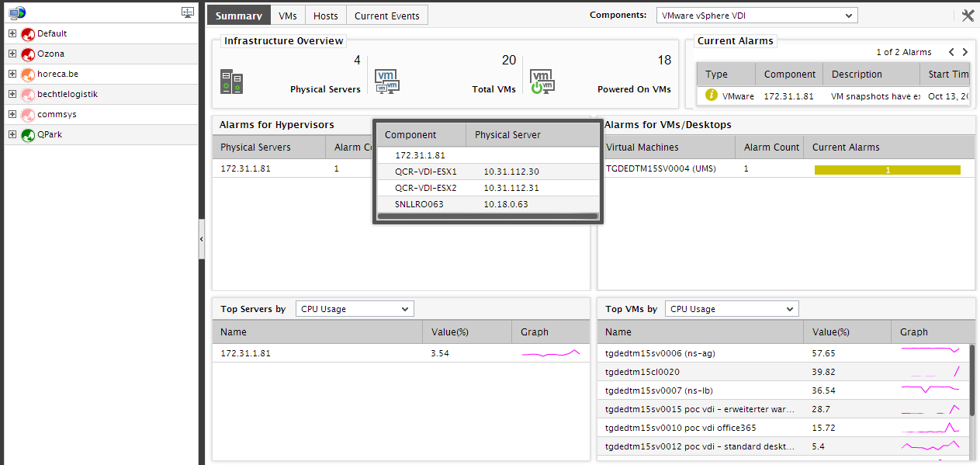Click value 57.65 in Top VMs
This screenshot has width=980, height=465.
(823, 353)
